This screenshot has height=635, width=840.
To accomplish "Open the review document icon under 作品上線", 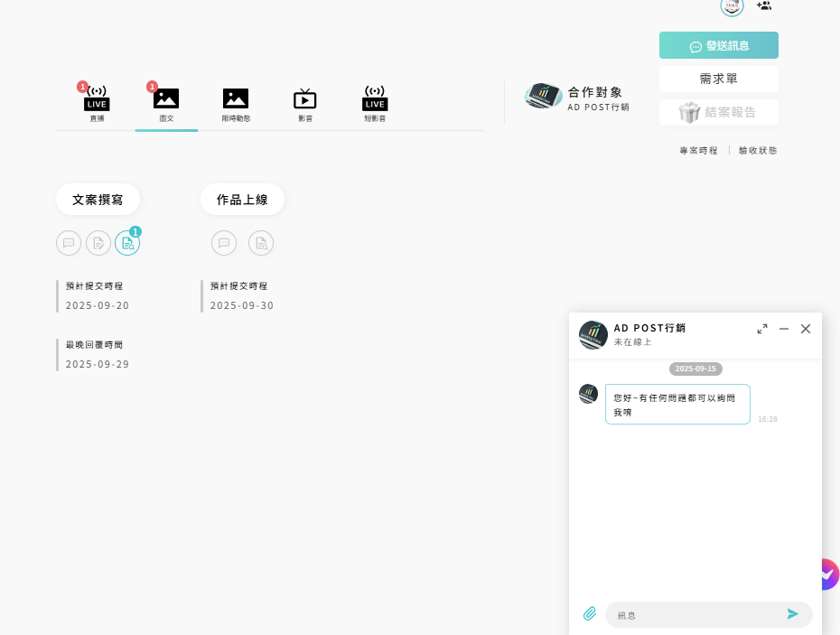I will pos(261,243).
